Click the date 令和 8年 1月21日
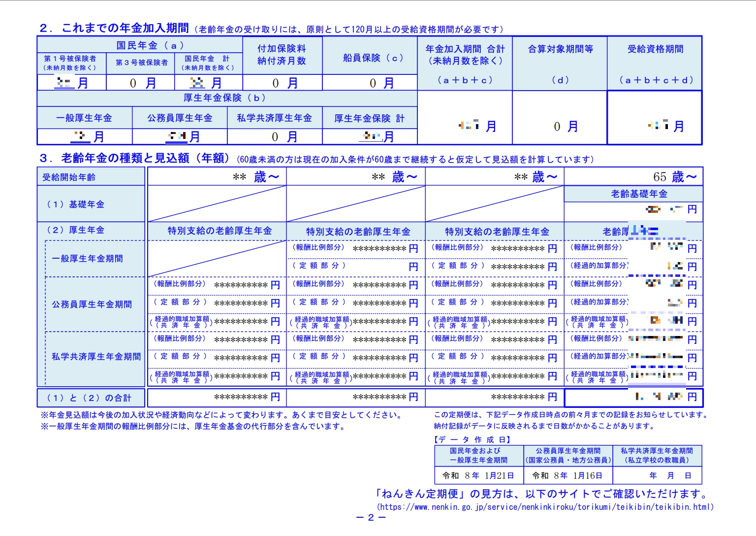Viewport: 756px width, 536px height. [478, 475]
